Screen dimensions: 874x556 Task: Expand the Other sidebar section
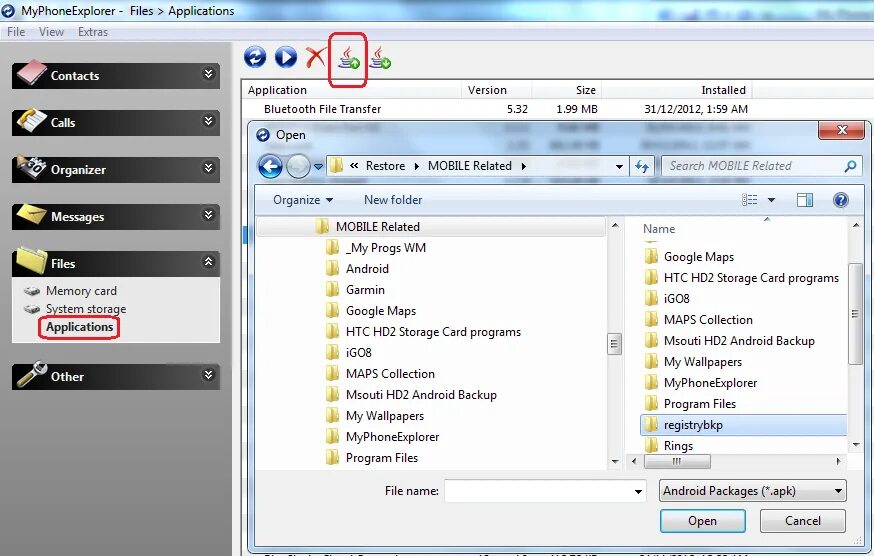click(x=208, y=375)
